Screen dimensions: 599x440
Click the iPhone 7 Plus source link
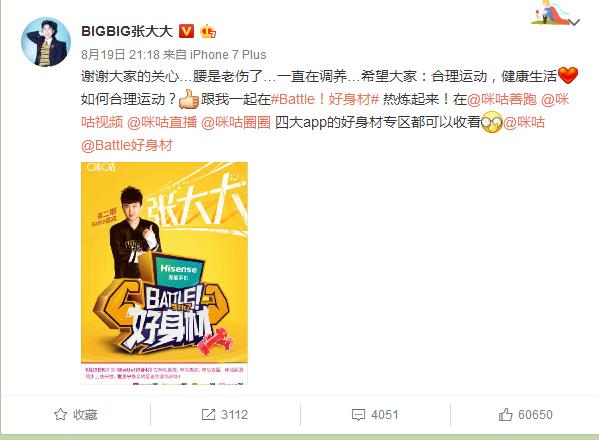coord(228,55)
